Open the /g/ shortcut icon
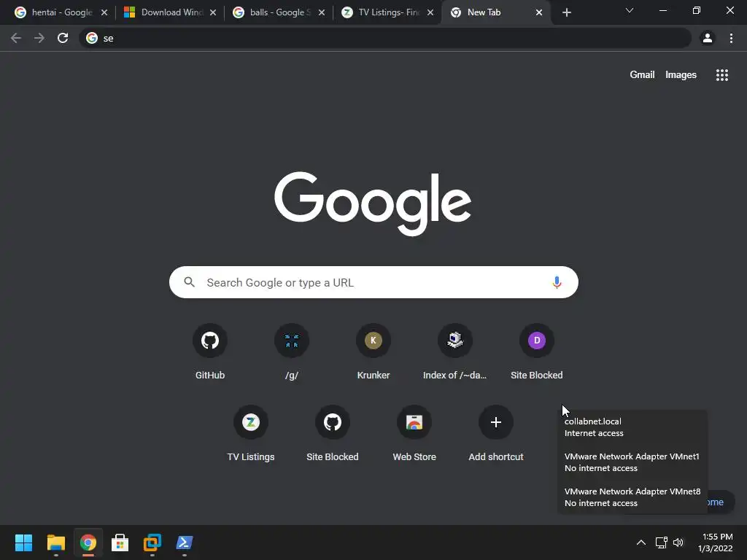 pyautogui.click(x=292, y=341)
